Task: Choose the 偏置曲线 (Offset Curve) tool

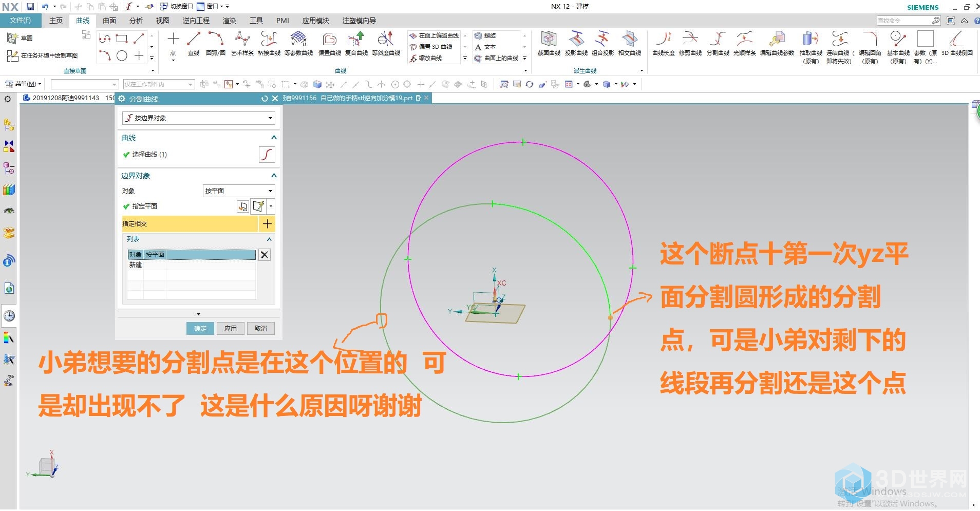Action: tap(329, 43)
